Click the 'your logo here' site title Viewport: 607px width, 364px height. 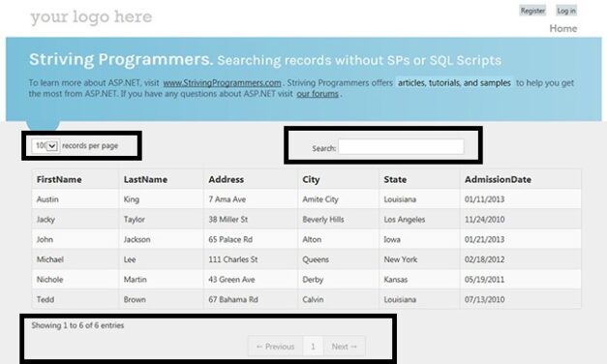tap(91, 17)
